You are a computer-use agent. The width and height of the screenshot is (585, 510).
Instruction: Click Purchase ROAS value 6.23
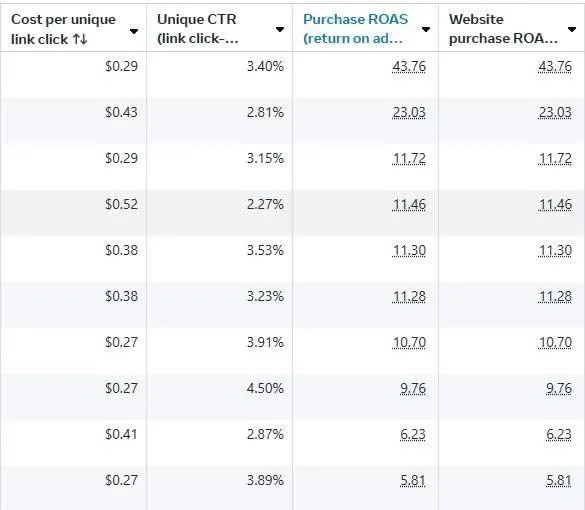[x=413, y=434]
